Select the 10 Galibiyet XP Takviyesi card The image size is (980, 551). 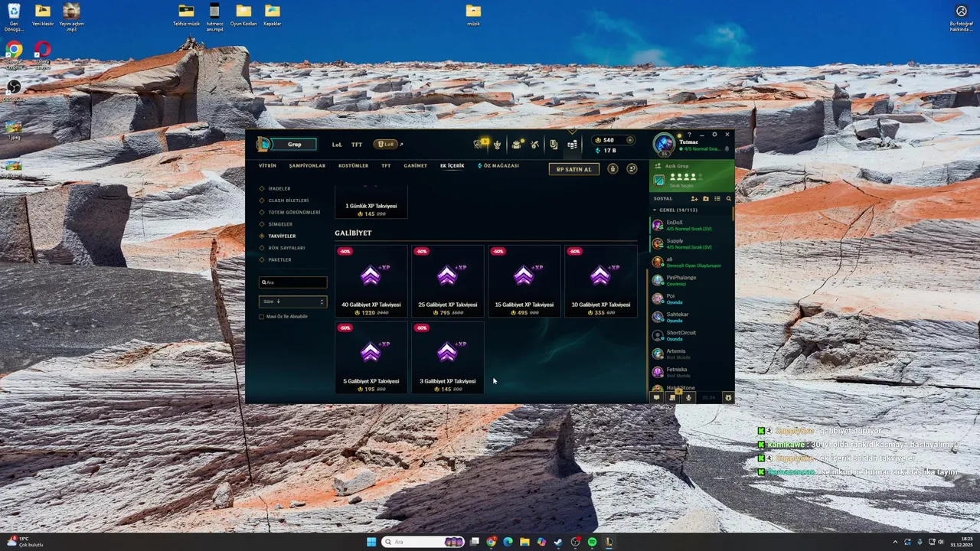point(600,281)
